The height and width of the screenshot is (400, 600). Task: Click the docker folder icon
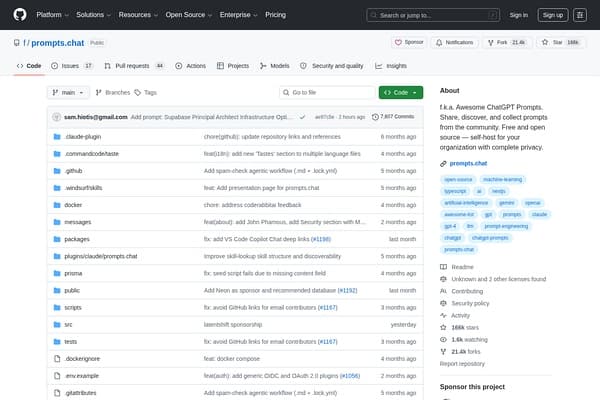pos(57,205)
